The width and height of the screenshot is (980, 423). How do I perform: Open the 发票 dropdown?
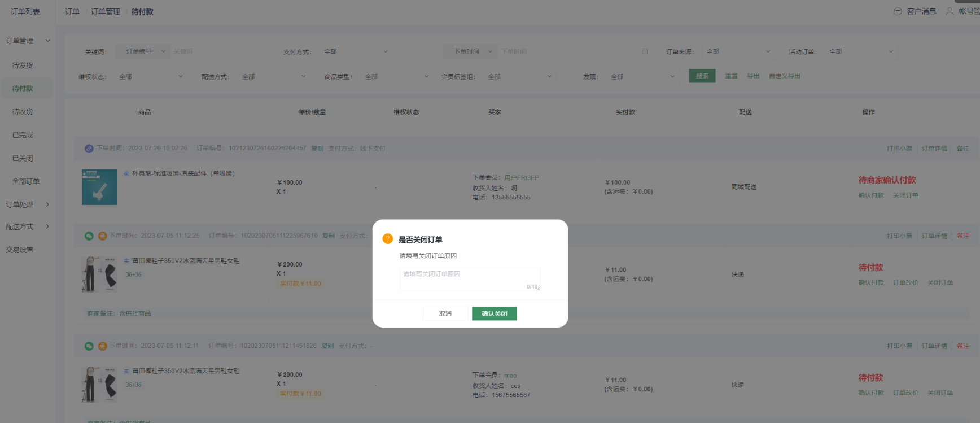point(642,77)
